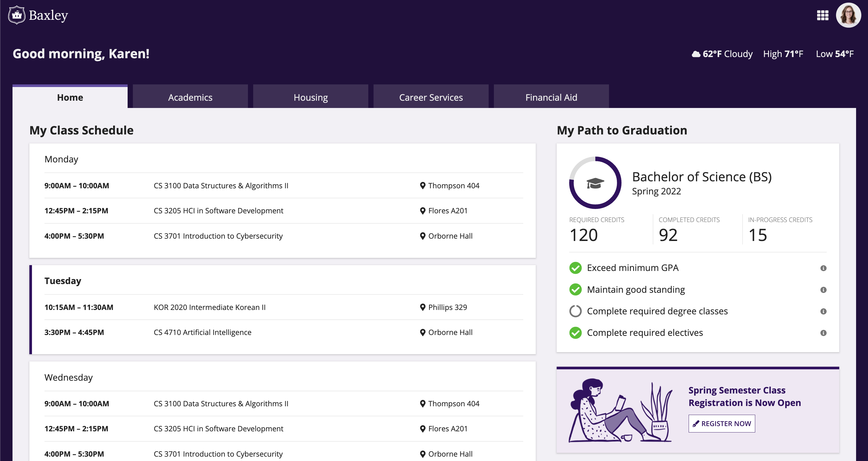
Task: Open CS 4710 Artificial Intelligence on Tuesday
Action: pyautogui.click(x=203, y=332)
